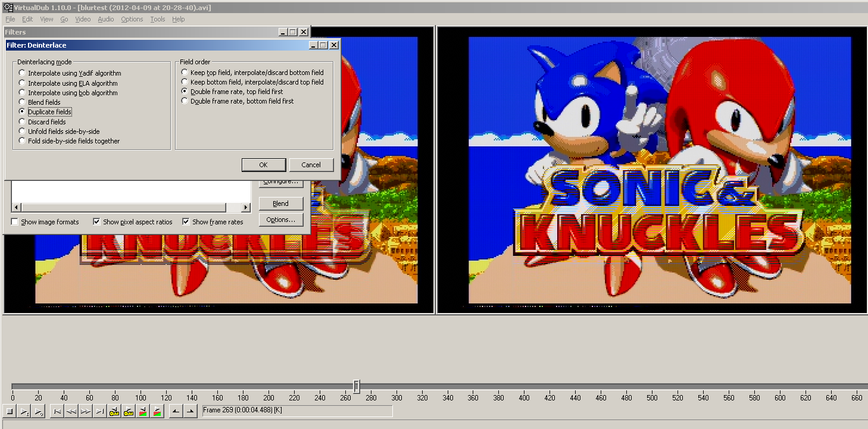Open the Help menu
Image resolution: width=868 pixels, height=429 pixels.
tap(179, 19)
